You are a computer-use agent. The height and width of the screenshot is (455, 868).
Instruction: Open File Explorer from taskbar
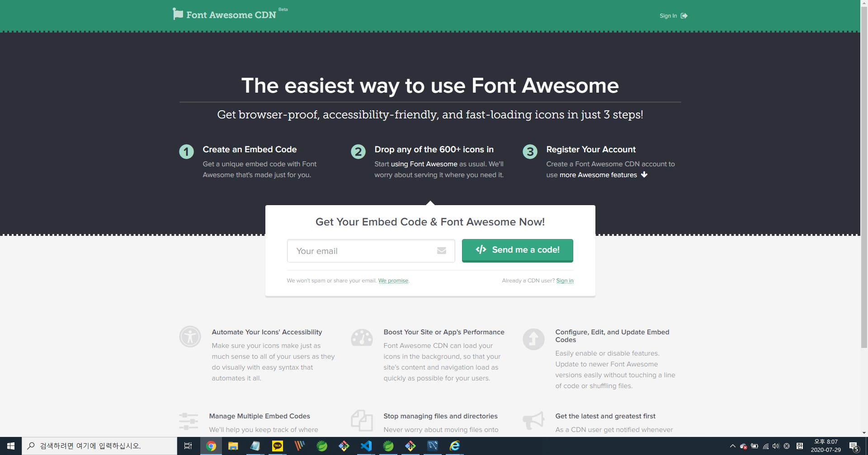click(x=233, y=446)
